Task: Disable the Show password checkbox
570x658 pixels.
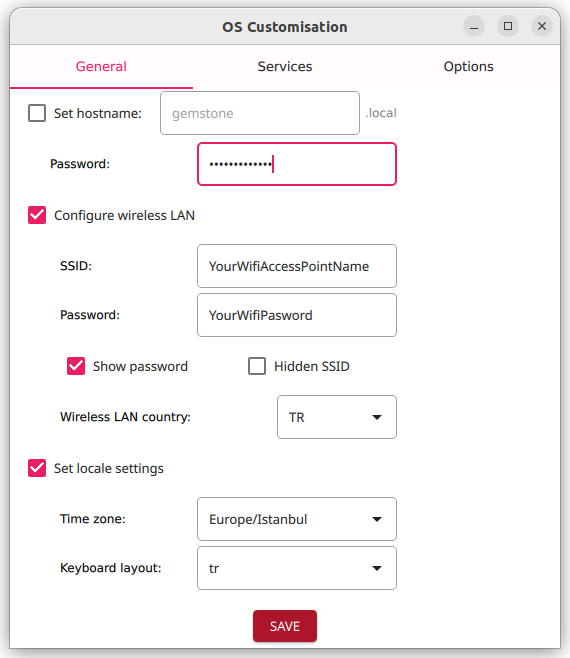Action: coord(76,366)
